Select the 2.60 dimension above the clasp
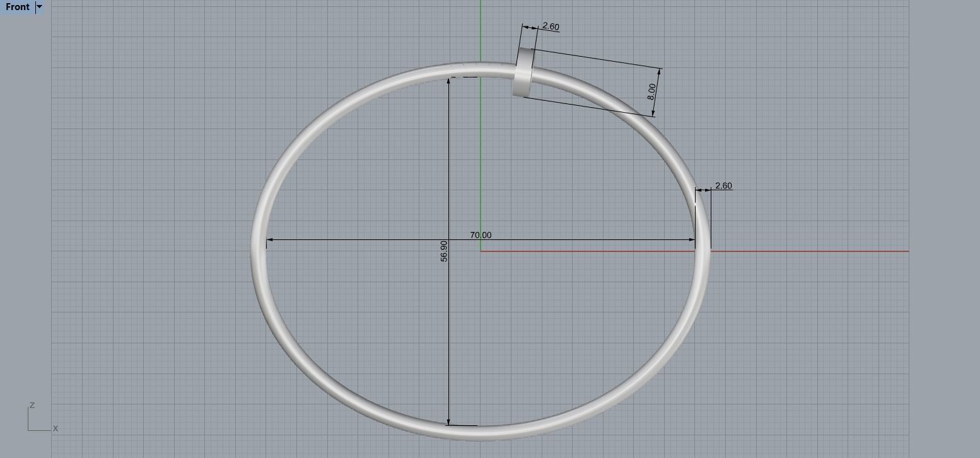Image resolution: width=980 pixels, height=458 pixels. coord(551,26)
